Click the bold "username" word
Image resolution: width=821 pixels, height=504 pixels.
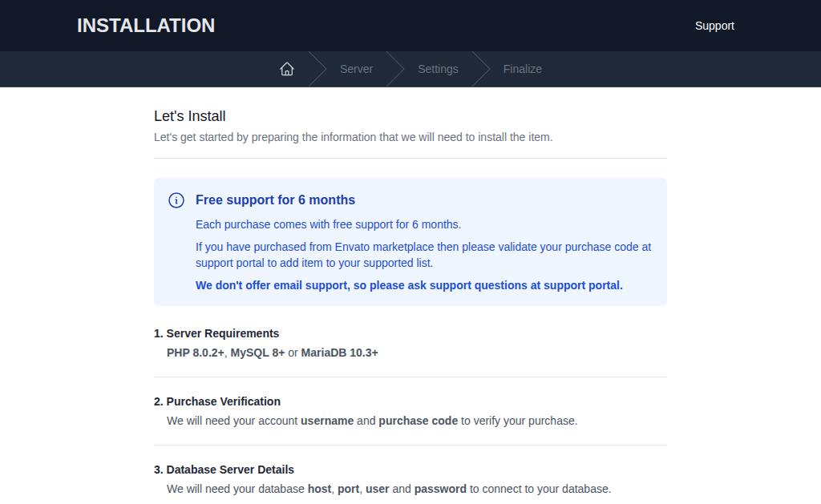[327, 421]
